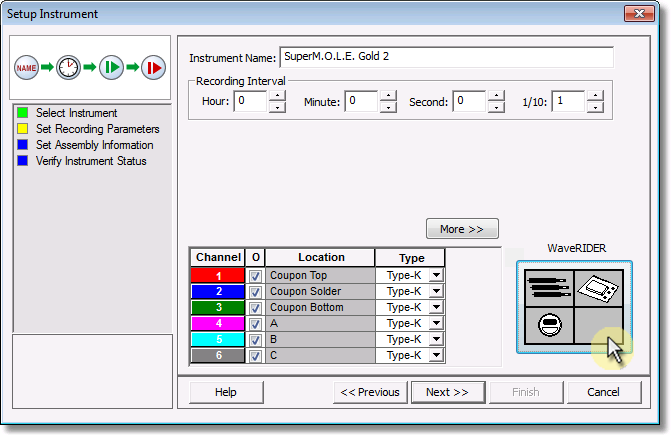Click the red channel 1 color cell
The height and width of the screenshot is (437, 672).
point(218,275)
